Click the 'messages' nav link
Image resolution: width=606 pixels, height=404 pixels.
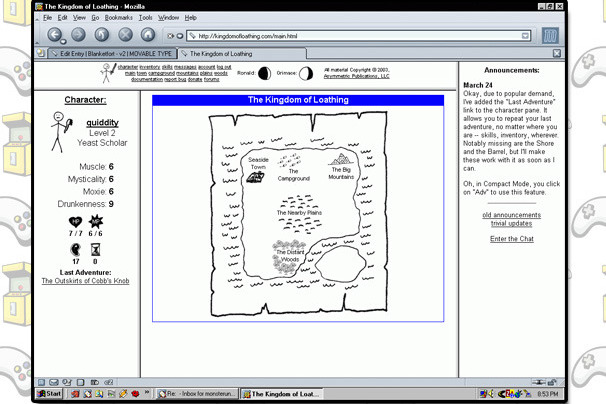point(185,67)
